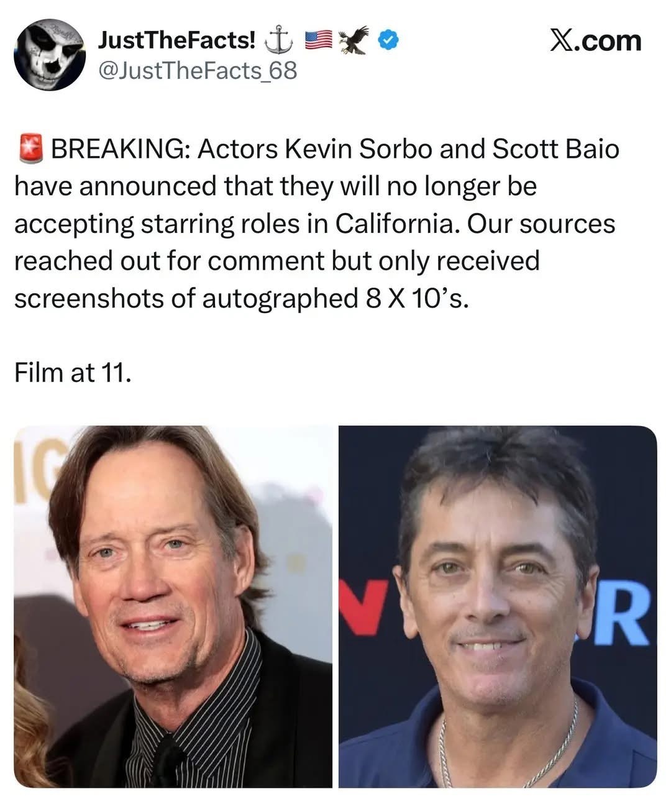Open the left photo of long-haired man

173,606
